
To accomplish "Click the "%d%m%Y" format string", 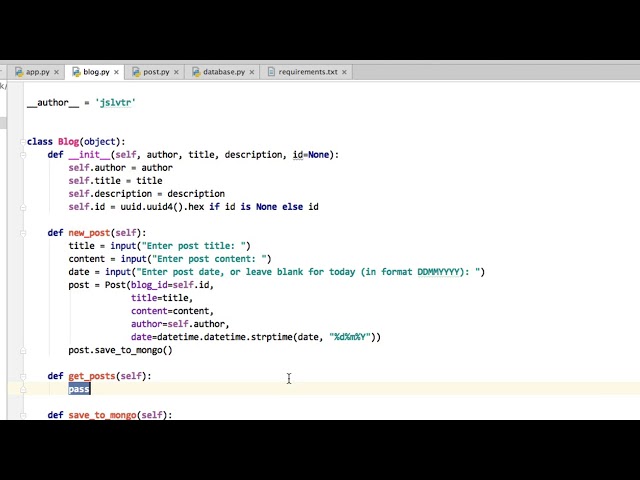I will [350, 337].
